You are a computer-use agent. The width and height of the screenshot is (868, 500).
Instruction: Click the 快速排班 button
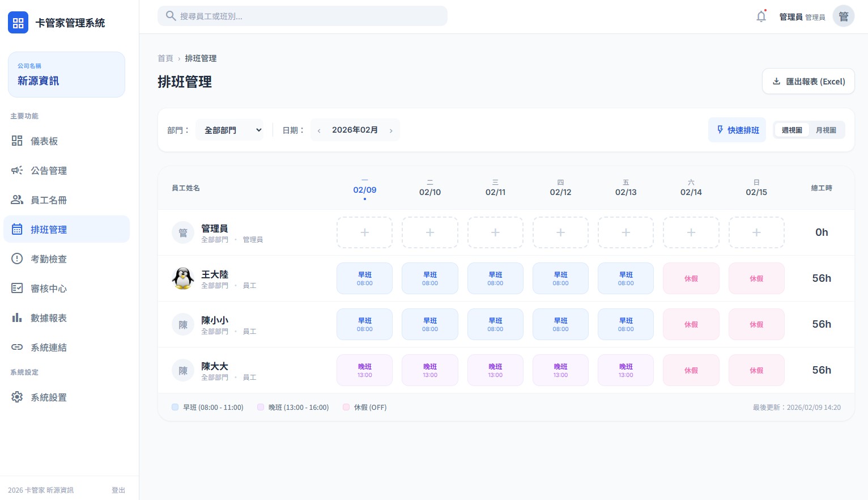[x=737, y=130]
